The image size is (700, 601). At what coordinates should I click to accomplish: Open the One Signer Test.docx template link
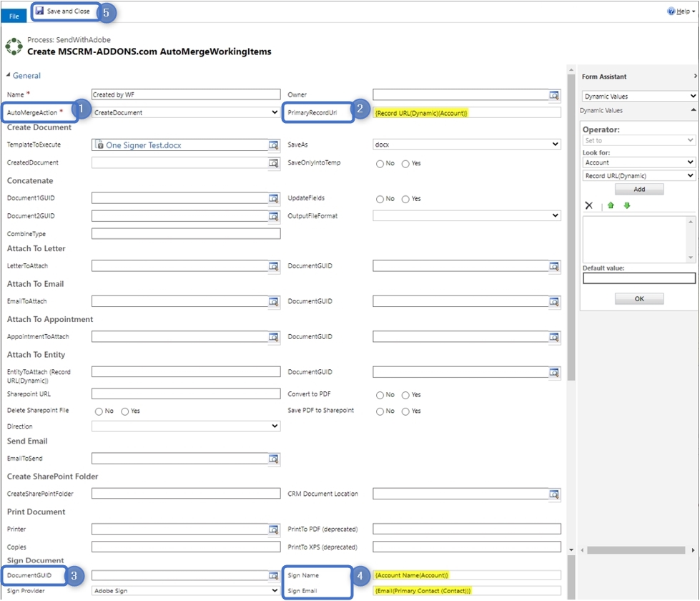tap(143, 145)
